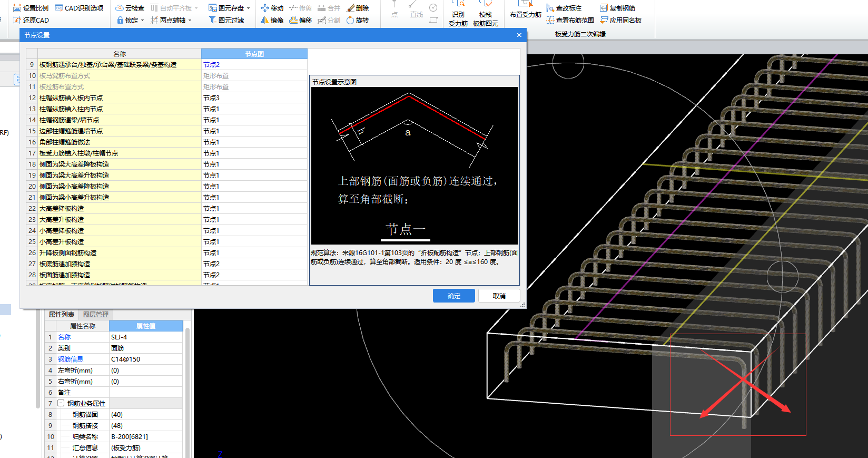
Task: Click the 删除 delete tool
Action: click(358, 8)
